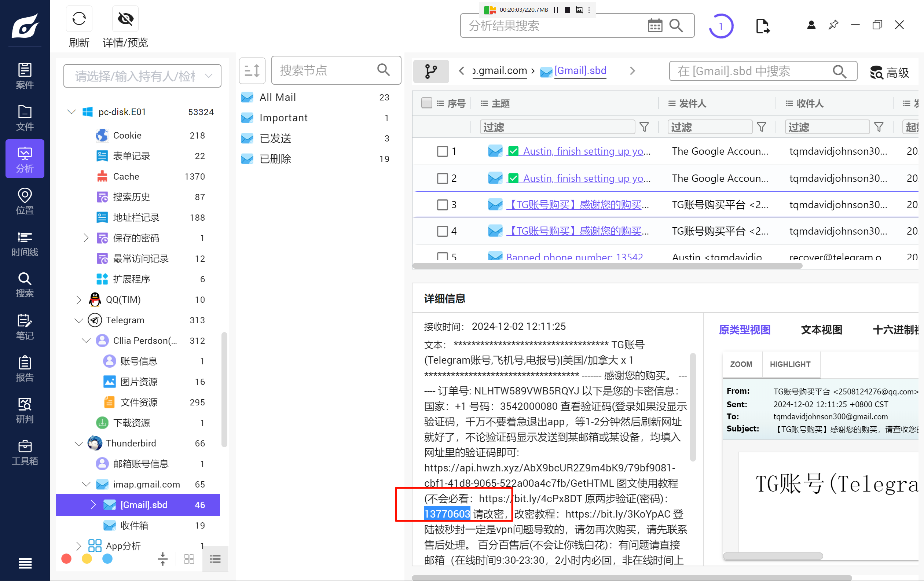
Task: Click the branch tree view icon
Action: tap(431, 71)
